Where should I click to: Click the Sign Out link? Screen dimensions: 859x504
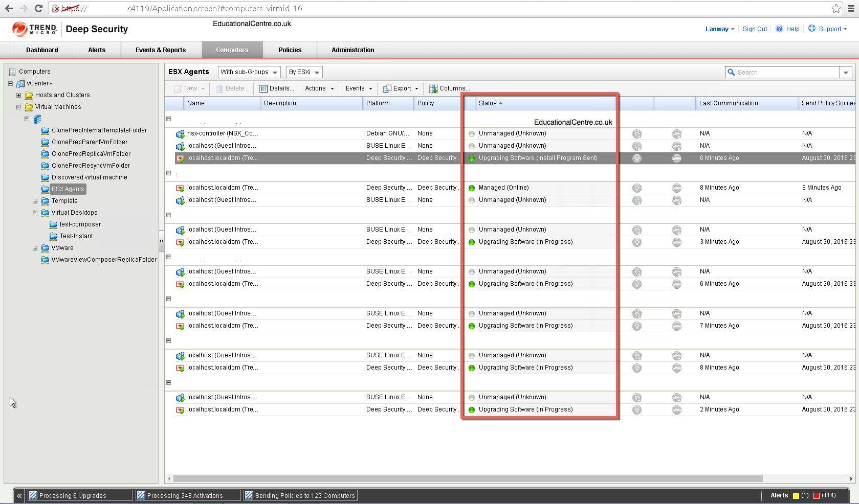pyautogui.click(x=755, y=29)
